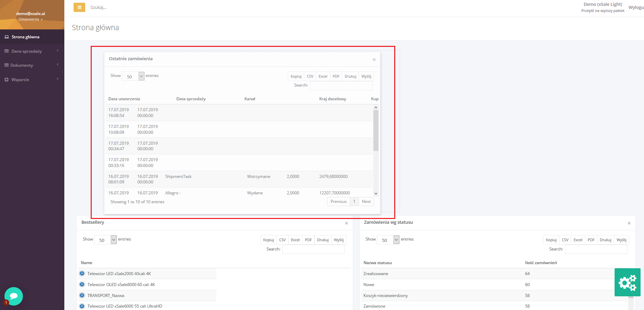The width and height of the screenshot is (644, 310).
Task: Click the Ostatnie zamówienia Search field
Action: coord(341,86)
